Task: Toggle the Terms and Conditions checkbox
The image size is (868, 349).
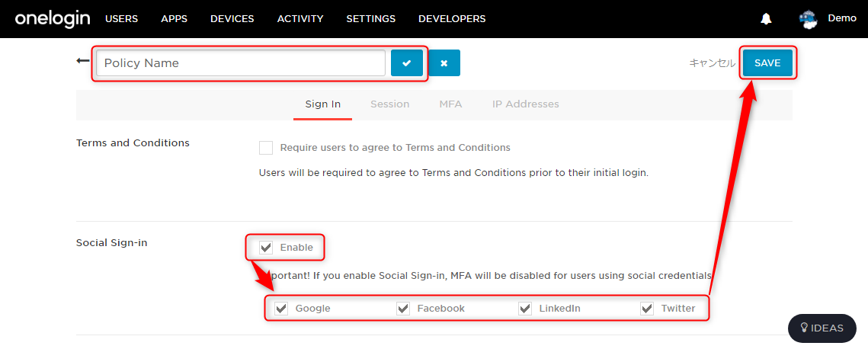Action: tap(266, 148)
